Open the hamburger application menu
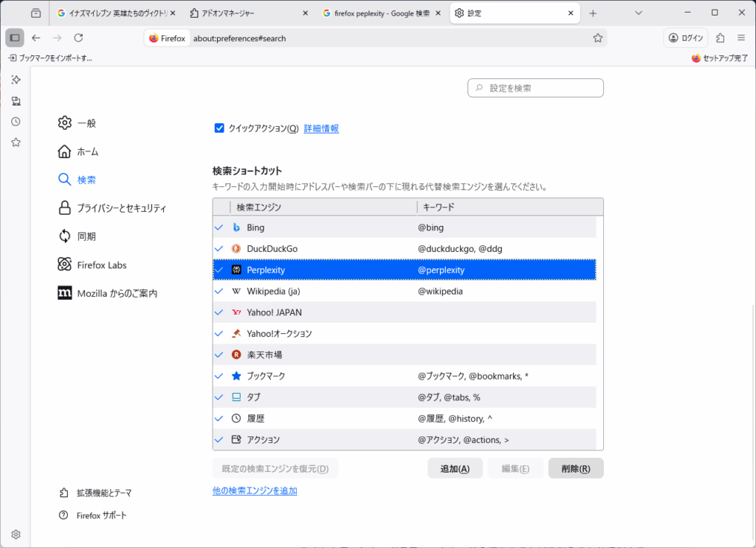This screenshot has height=548, width=756. (740, 38)
